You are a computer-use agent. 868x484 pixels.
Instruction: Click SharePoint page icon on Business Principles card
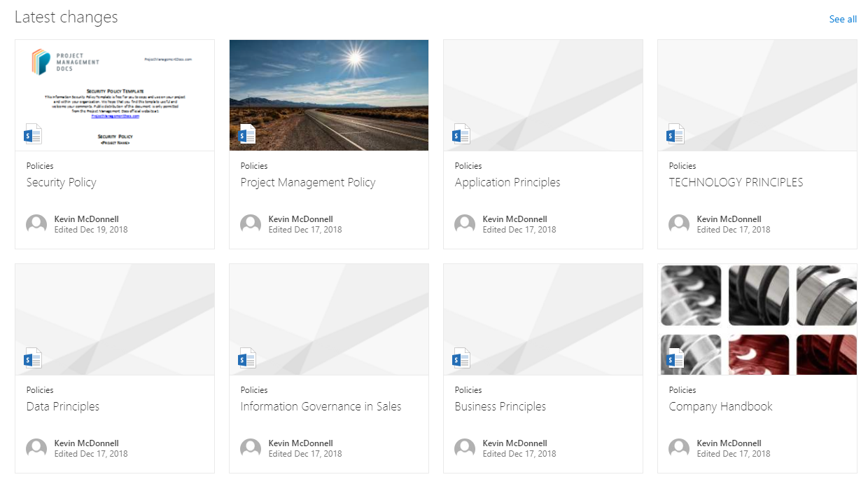pos(461,359)
